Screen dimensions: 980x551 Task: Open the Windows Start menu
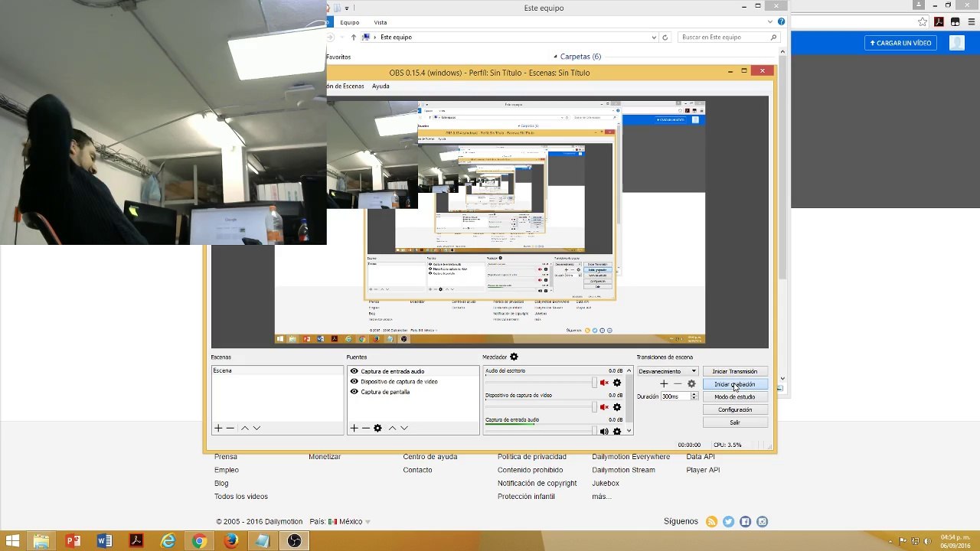12,541
